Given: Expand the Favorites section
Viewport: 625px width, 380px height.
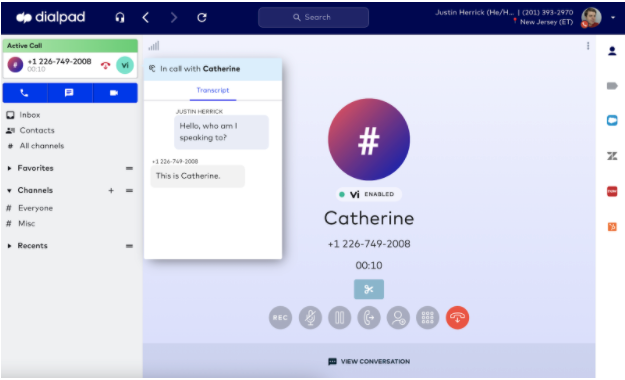Looking at the screenshot, I should coord(9,168).
